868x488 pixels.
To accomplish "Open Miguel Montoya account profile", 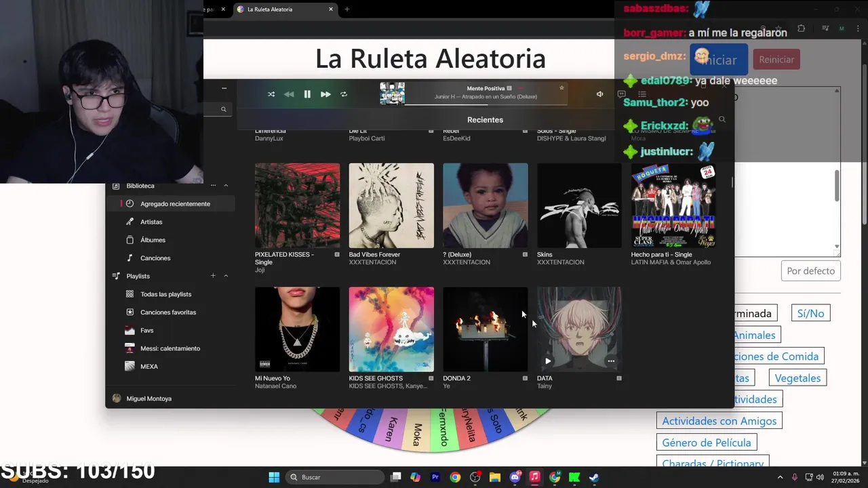I will pos(149,399).
